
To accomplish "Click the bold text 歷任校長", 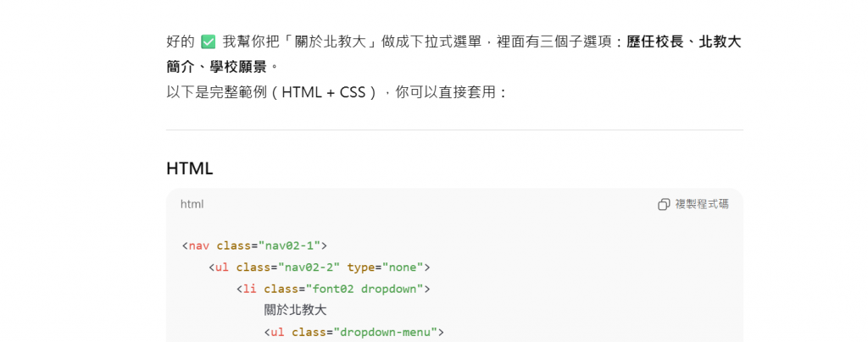I will coord(655,41).
